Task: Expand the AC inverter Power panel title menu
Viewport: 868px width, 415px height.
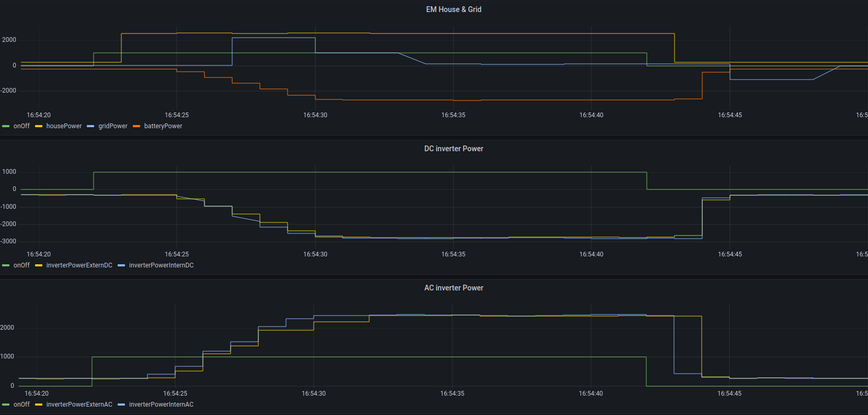Action: [x=453, y=288]
